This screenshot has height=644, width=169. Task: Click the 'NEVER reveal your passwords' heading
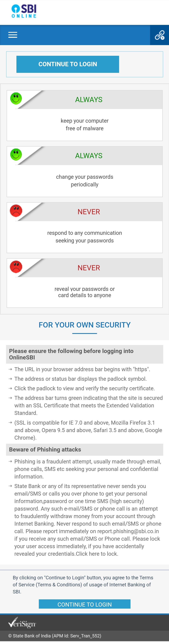pos(89,268)
